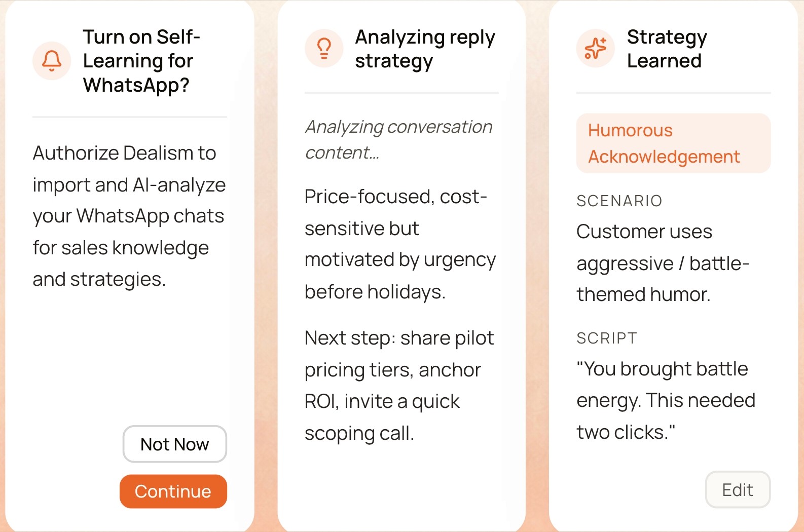
Task: Click the bell notification icon
Action: tap(52, 61)
